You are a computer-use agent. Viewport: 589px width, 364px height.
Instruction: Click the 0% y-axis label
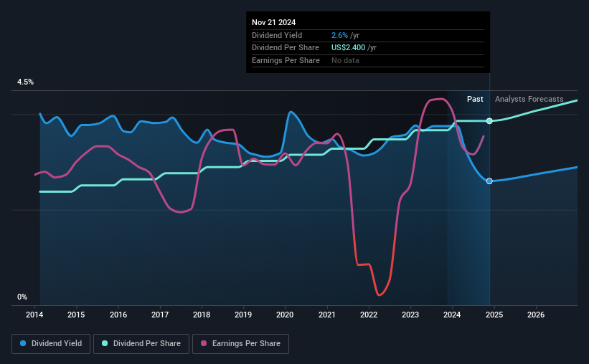(x=22, y=297)
